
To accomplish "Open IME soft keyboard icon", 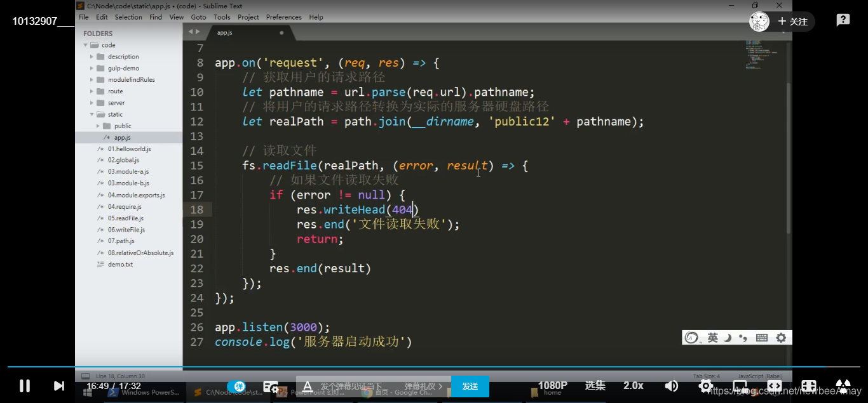I will tap(762, 338).
